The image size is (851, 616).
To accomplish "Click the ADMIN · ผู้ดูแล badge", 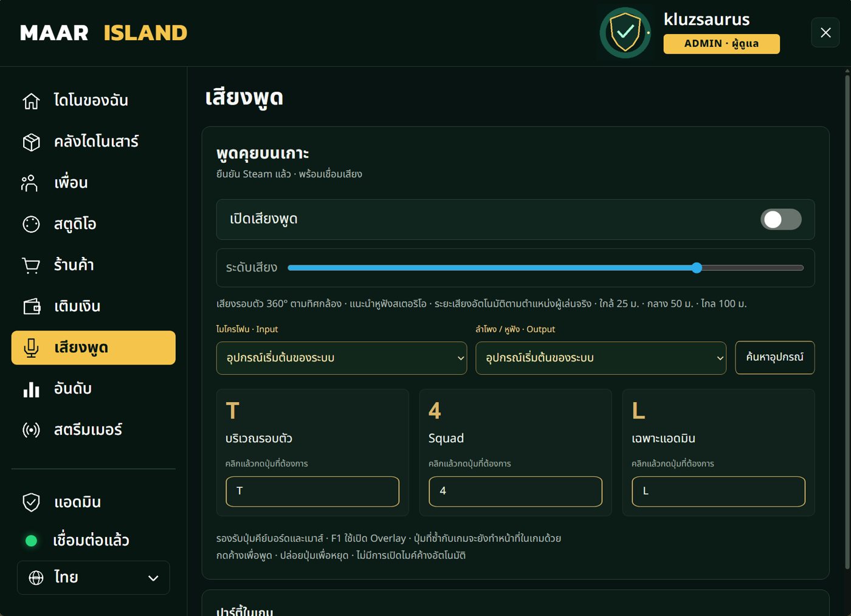I will (x=722, y=44).
